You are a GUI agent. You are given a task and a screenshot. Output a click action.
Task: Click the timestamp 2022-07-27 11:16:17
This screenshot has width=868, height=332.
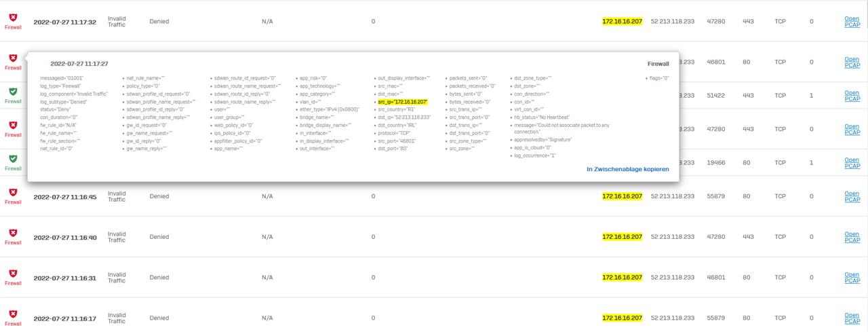(65, 318)
